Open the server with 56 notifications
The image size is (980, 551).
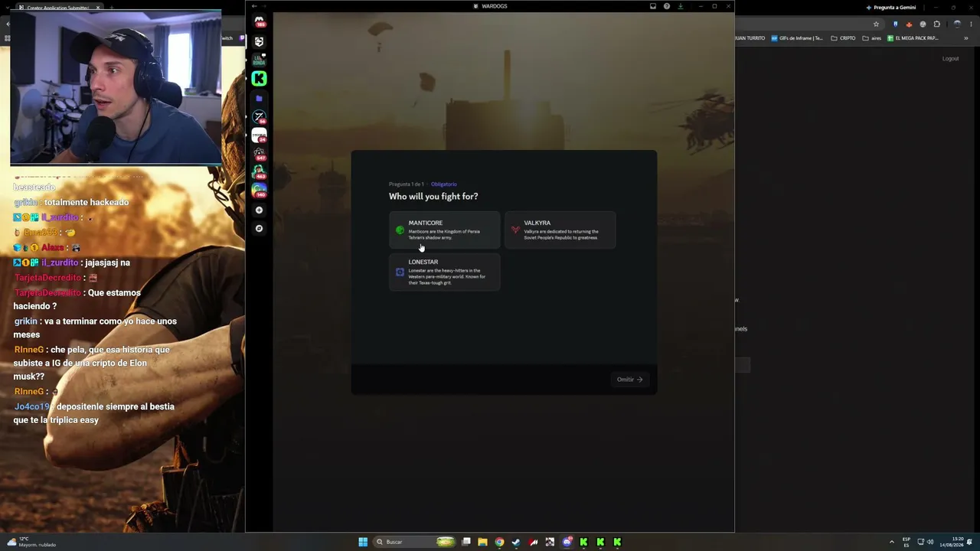point(260,117)
